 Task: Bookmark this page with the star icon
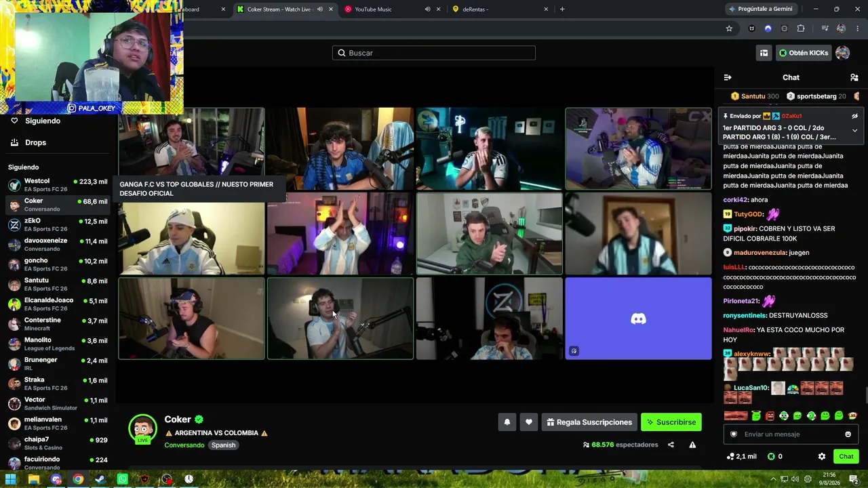click(729, 28)
